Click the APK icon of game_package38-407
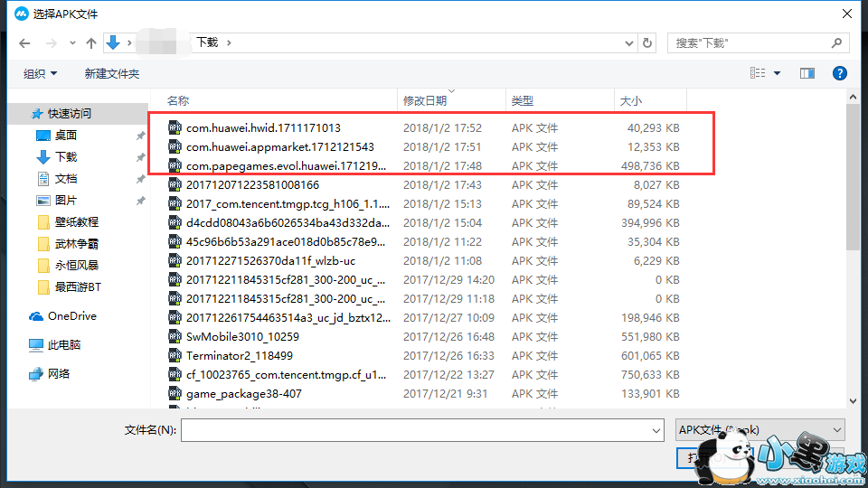 (175, 393)
